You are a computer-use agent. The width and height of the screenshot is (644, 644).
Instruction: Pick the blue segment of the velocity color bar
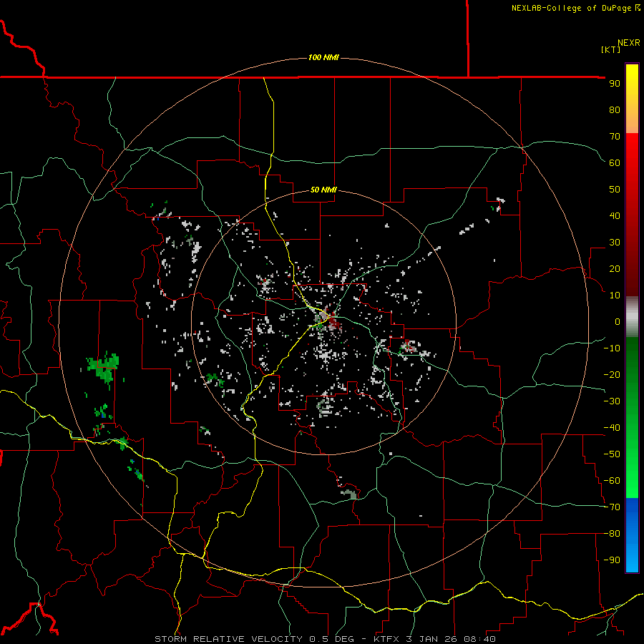point(632,535)
